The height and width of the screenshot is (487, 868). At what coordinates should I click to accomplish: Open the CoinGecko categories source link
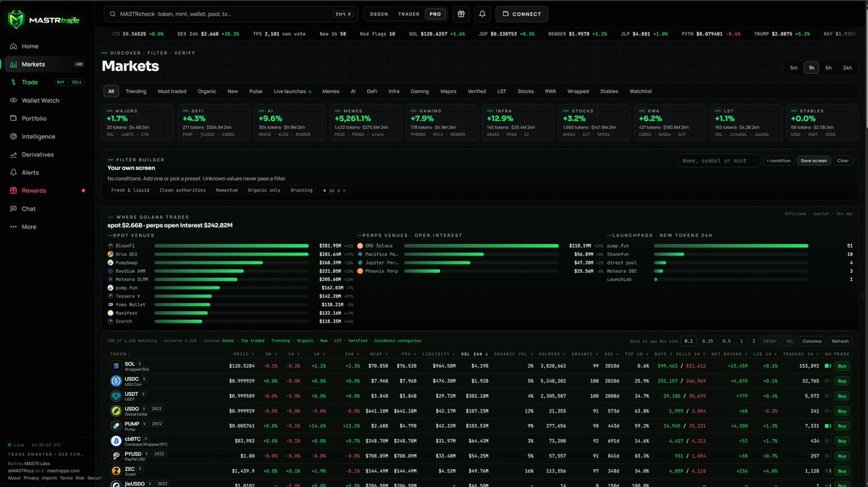pyautogui.click(x=397, y=341)
